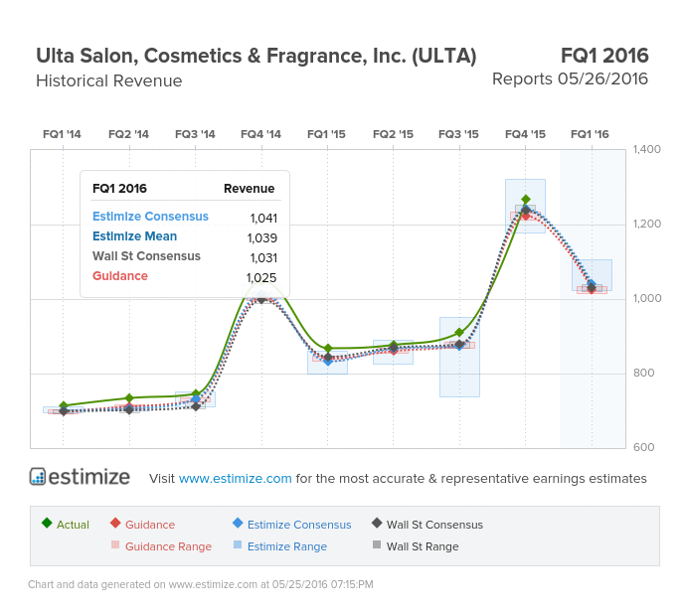Viewport: 681px width, 616px height.
Task: Select the FQ4 '15 axis label
Action: [525, 134]
